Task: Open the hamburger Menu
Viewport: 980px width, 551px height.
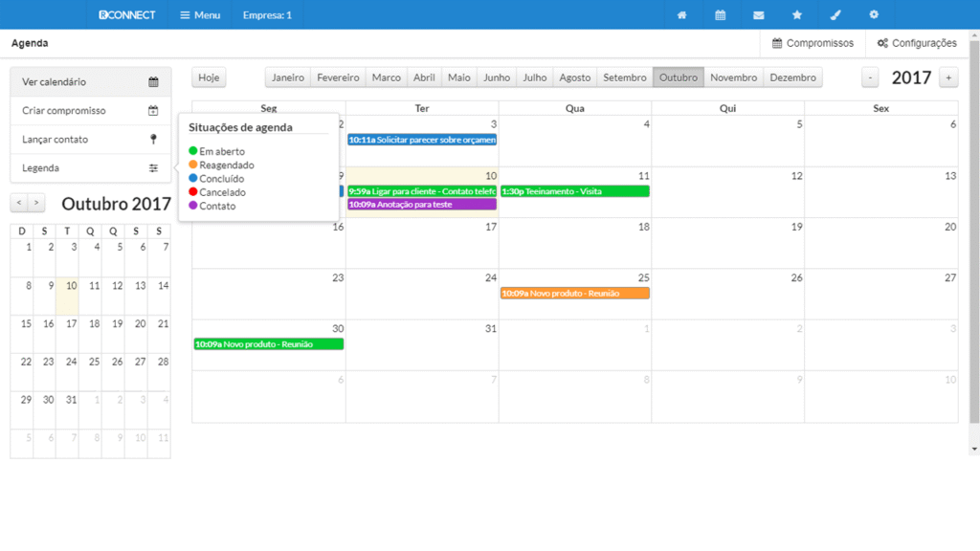Action: [x=200, y=15]
